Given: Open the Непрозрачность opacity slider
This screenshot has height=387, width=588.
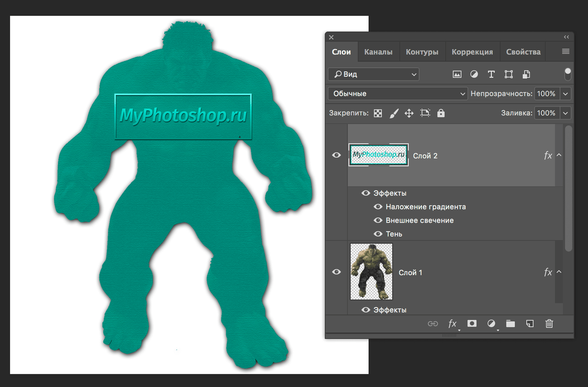Looking at the screenshot, I should [x=565, y=94].
